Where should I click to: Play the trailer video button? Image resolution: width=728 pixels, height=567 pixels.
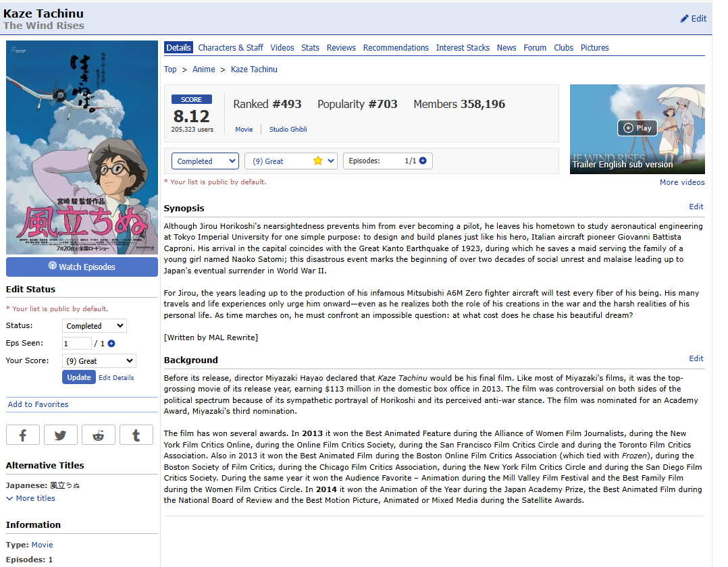(638, 128)
